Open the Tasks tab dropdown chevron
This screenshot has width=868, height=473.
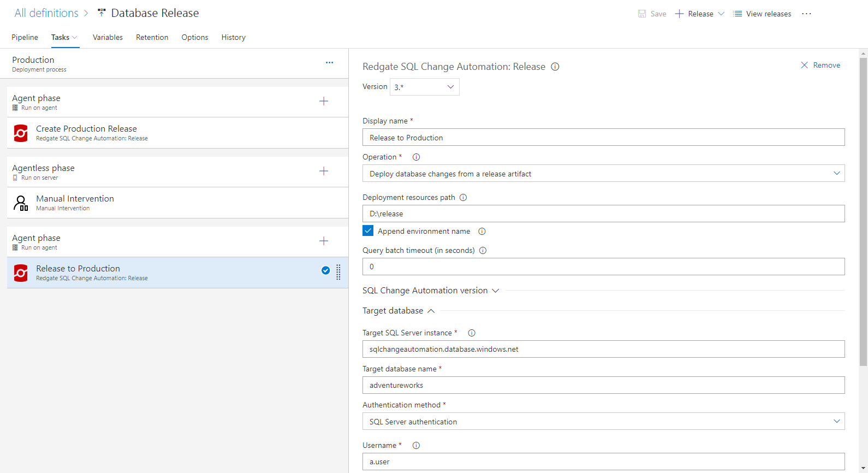[x=75, y=37]
